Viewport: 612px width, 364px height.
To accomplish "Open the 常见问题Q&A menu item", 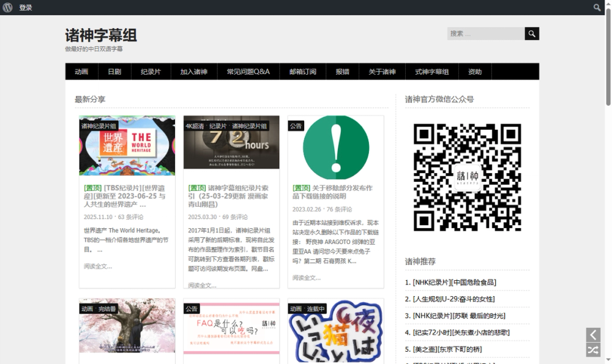I will coord(248,72).
